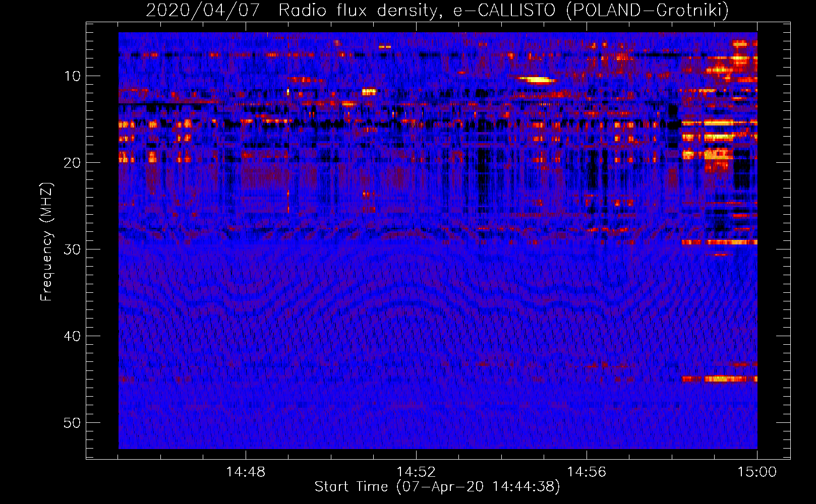Screen dimensions: 816x504
Task: Click the '10' frequency tick label
Action: (x=73, y=76)
